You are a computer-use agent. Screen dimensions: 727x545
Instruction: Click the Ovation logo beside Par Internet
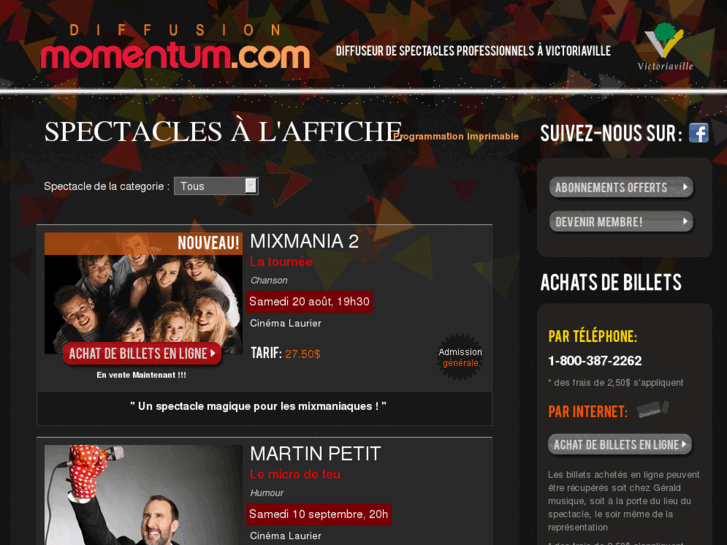(653, 410)
